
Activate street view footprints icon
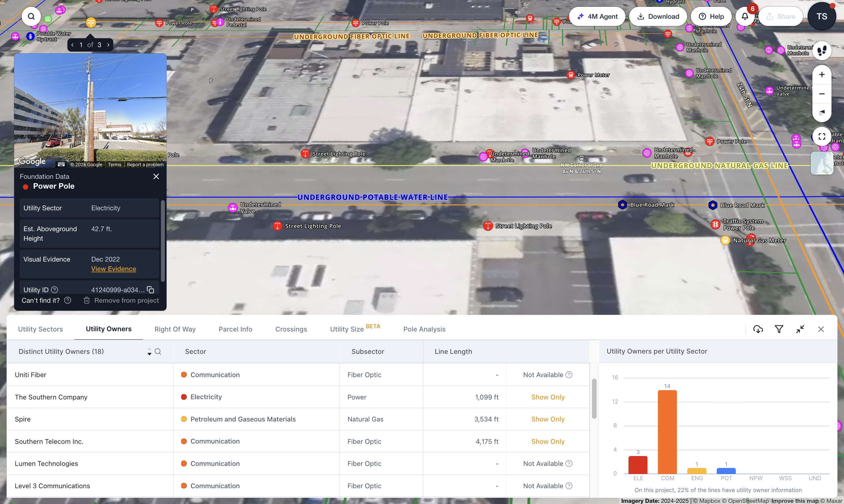pos(822,51)
